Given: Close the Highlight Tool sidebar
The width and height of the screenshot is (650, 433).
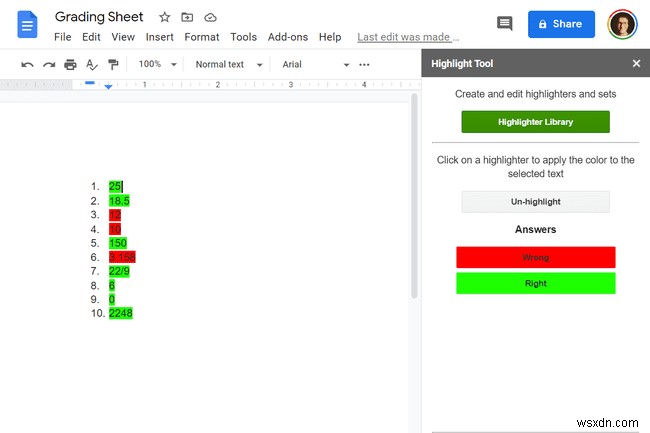Looking at the screenshot, I should click(636, 63).
